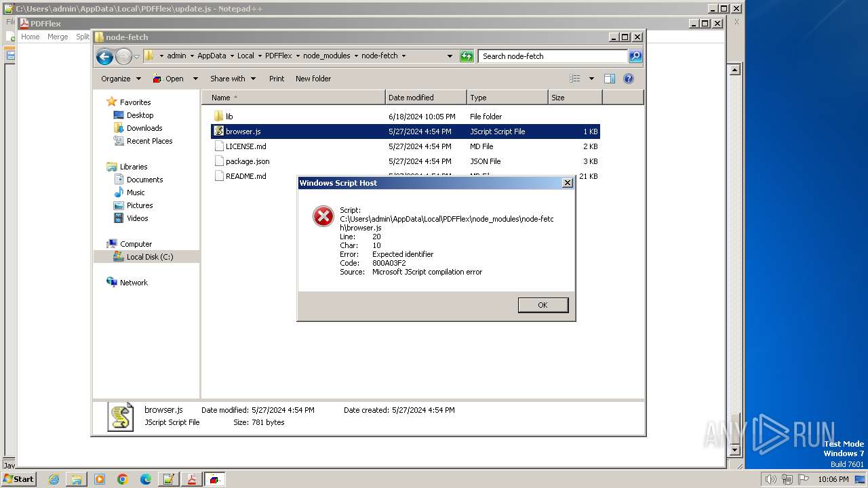Open Google Chrome from taskbar
The width and height of the screenshot is (868, 488).
pos(123,479)
